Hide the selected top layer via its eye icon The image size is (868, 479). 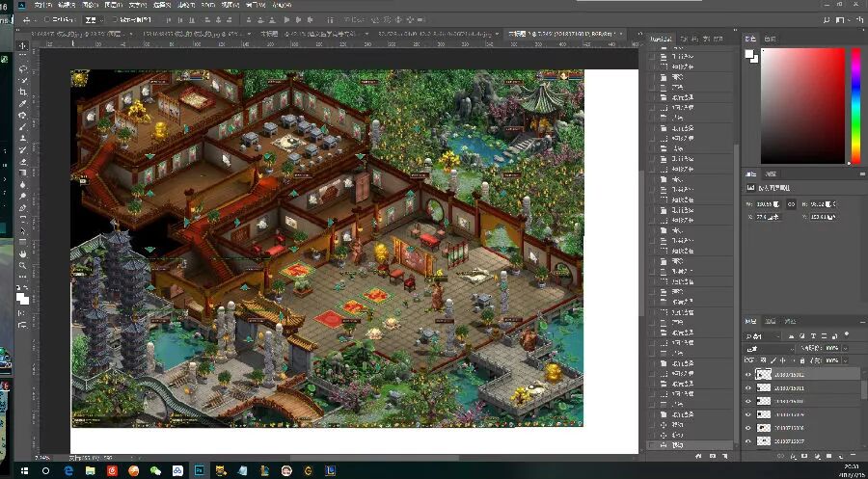click(x=747, y=375)
